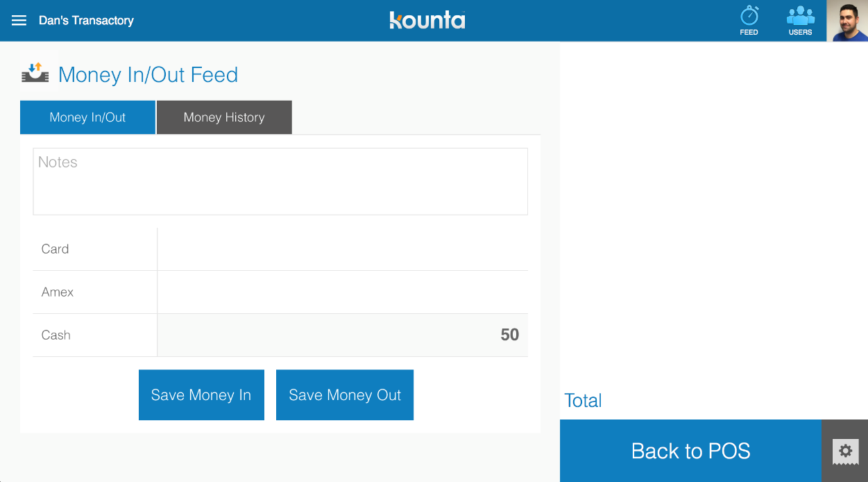868x482 pixels.
Task: Click the Total label in the order panel
Action: pos(583,401)
